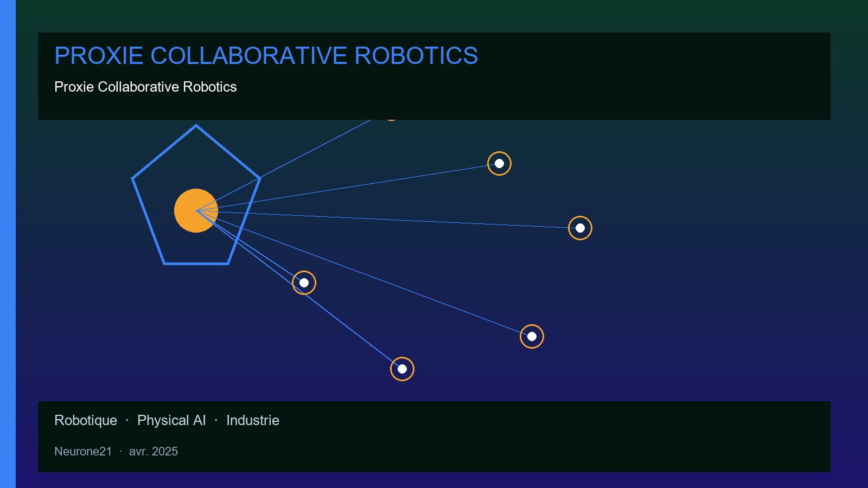Screen dimensions: 868x488
Task: Click the title 'PROXIE COLLABORATIVE ROBOTICS'
Action: click(x=266, y=56)
